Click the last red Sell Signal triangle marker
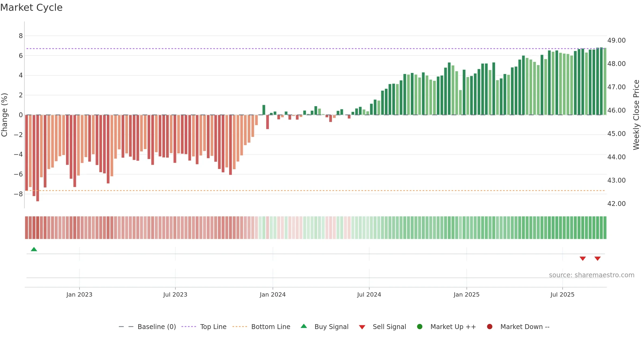644x362 pixels. click(x=597, y=258)
